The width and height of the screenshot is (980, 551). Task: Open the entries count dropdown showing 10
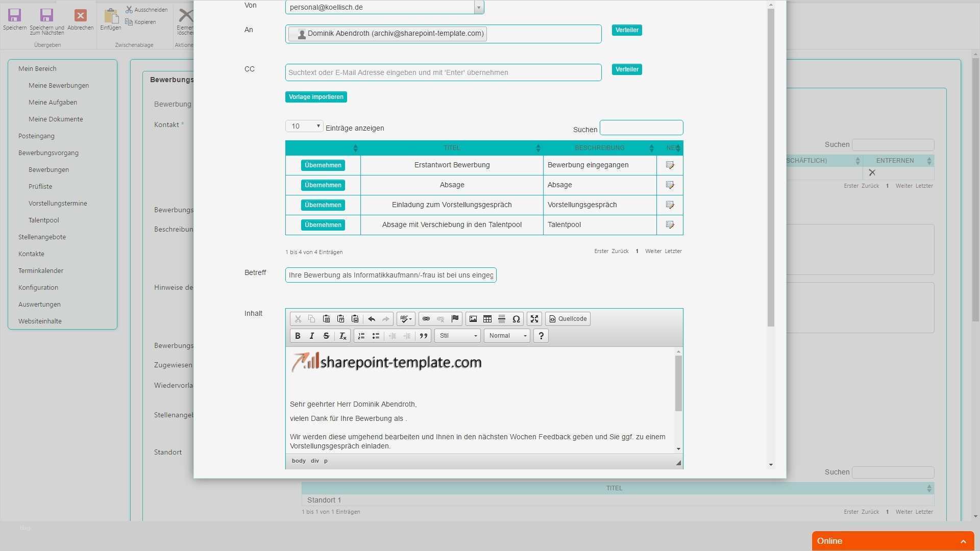[304, 126]
